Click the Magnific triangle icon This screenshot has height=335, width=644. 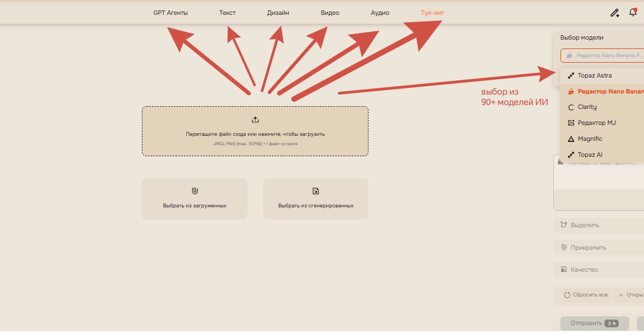click(571, 139)
